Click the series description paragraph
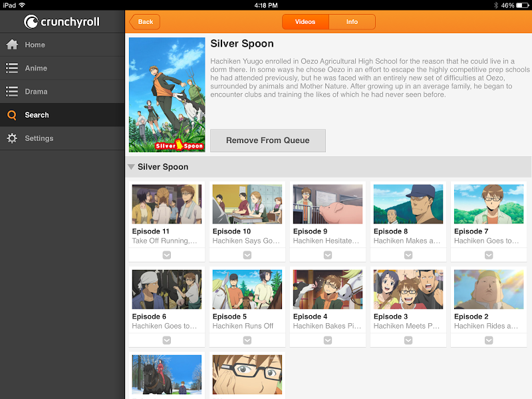Viewport: 532px width, 399px height. 370,78
